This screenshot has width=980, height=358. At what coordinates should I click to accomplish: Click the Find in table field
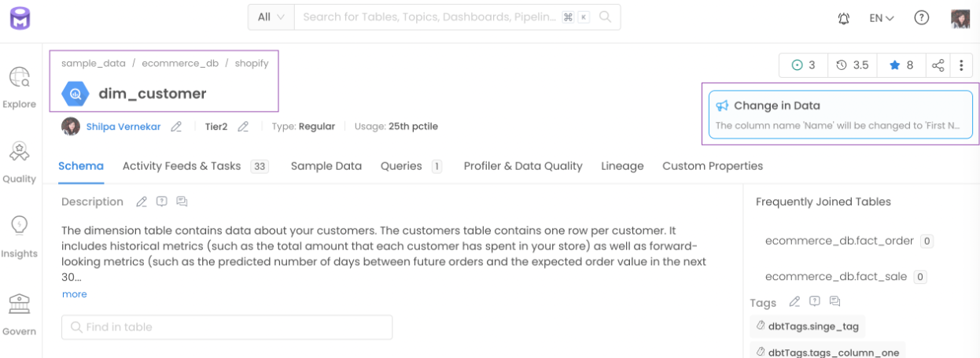pos(227,327)
